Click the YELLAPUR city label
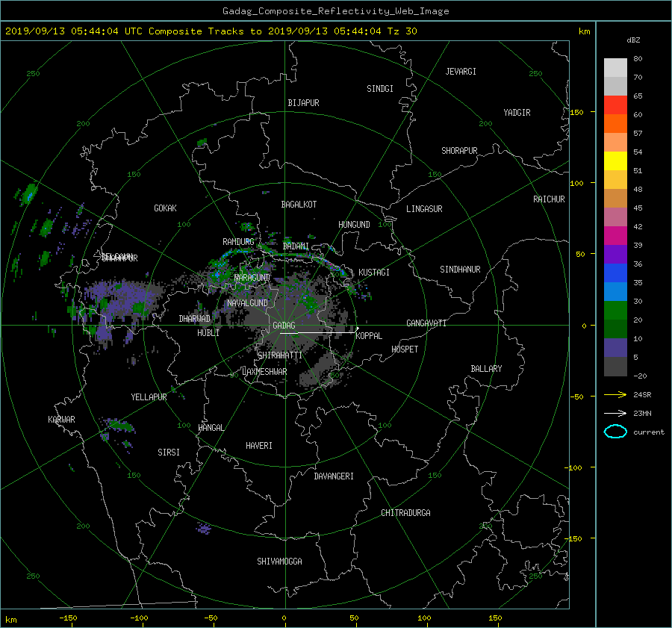672x628 pixels. (x=149, y=397)
